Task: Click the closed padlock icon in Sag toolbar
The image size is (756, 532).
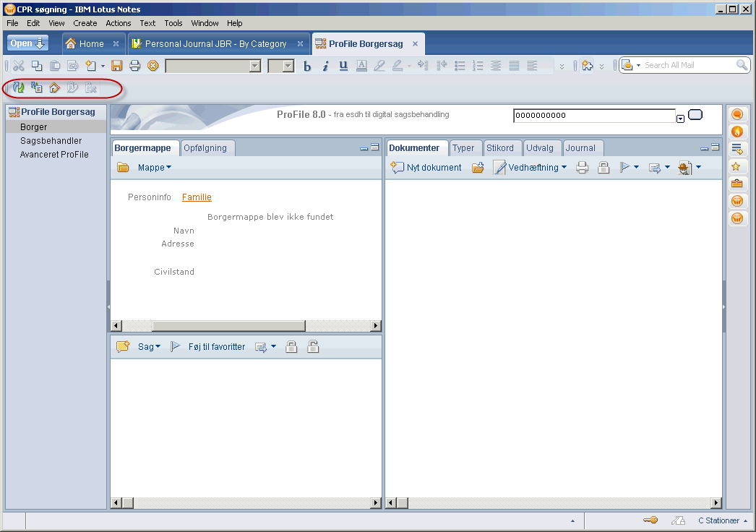Action: pos(291,347)
